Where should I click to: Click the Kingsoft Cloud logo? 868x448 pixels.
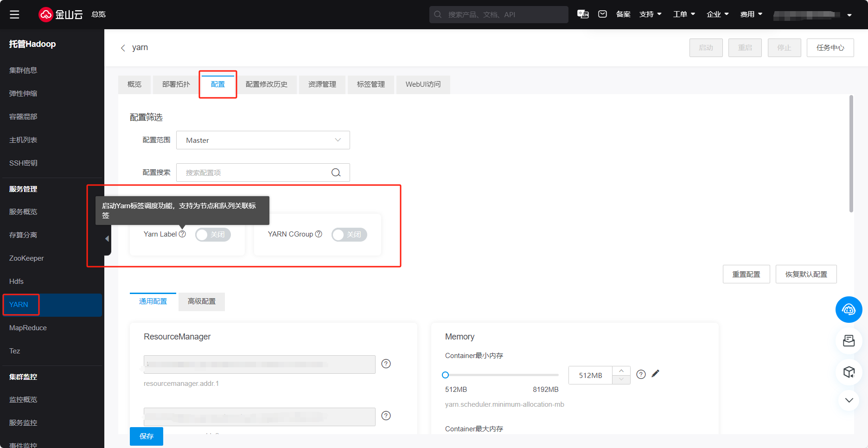click(x=60, y=14)
